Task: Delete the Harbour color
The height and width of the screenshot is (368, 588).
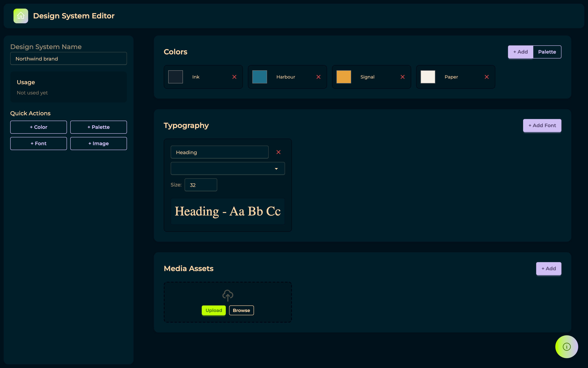Action: click(318, 77)
